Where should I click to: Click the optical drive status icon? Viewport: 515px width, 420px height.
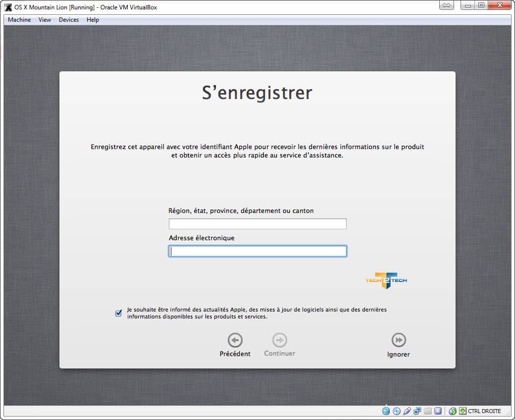click(397, 411)
